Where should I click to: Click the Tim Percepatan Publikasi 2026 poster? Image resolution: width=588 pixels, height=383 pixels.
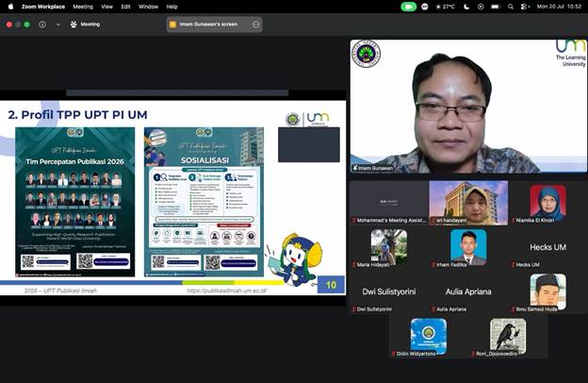coord(75,202)
